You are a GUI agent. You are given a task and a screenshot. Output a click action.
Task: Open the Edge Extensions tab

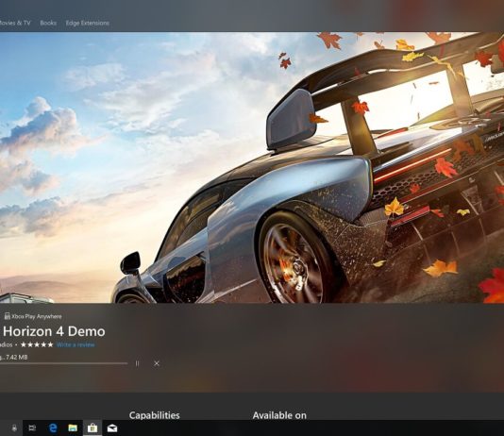pos(88,23)
